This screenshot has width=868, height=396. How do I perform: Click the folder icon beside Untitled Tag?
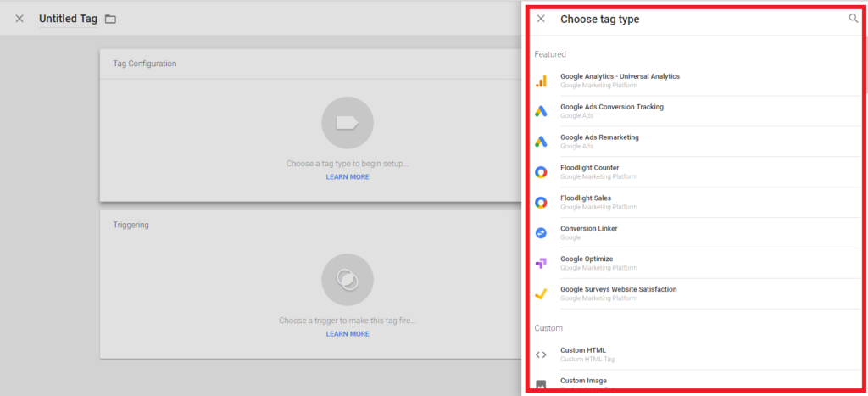tap(111, 20)
